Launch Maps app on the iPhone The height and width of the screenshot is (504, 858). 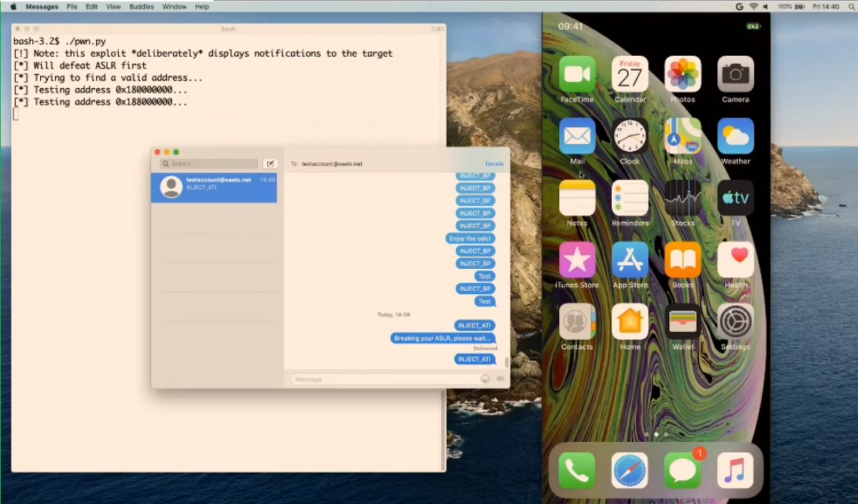click(683, 136)
